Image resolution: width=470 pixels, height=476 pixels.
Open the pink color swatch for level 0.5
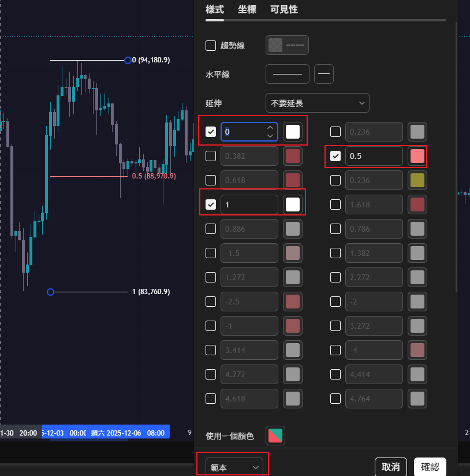(417, 156)
